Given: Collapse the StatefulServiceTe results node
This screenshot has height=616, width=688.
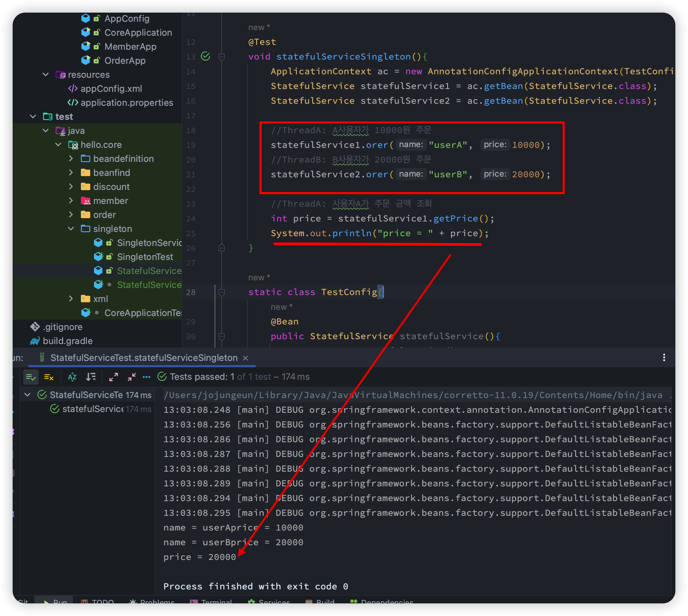Looking at the screenshot, I should pos(27,395).
